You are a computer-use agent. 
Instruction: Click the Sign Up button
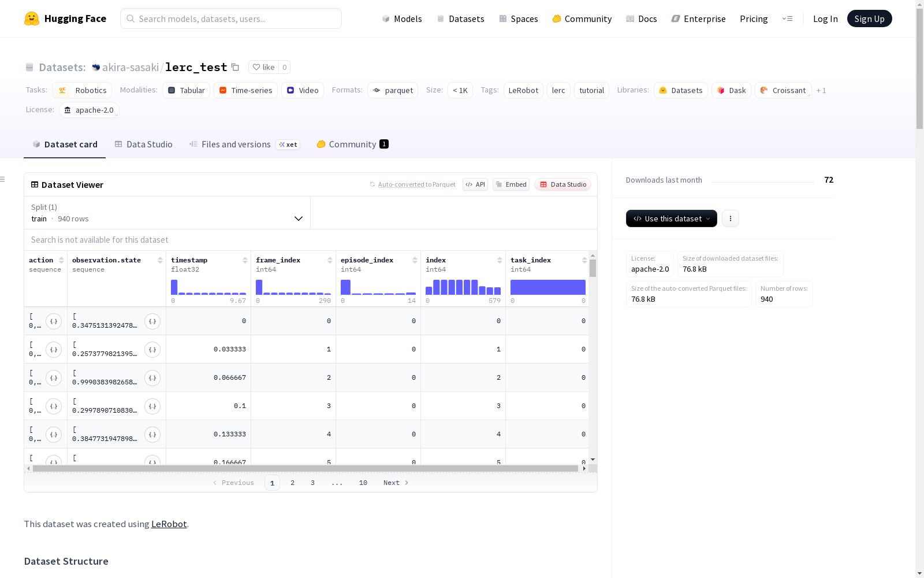[869, 18]
